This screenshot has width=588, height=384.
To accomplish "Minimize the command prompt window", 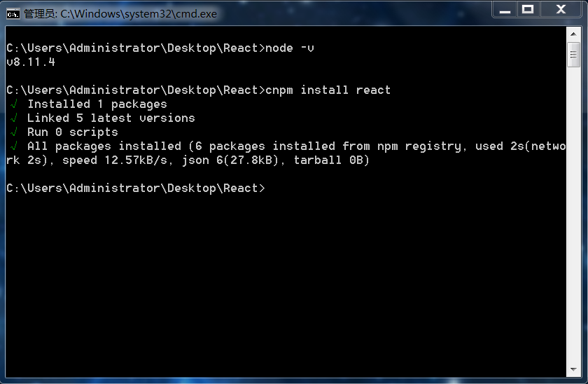I will coord(505,9).
